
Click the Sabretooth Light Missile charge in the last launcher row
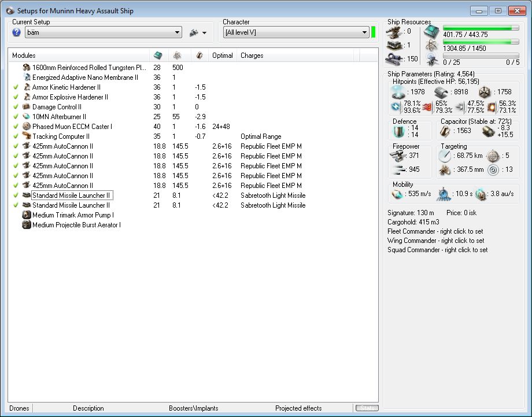click(273, 205)
